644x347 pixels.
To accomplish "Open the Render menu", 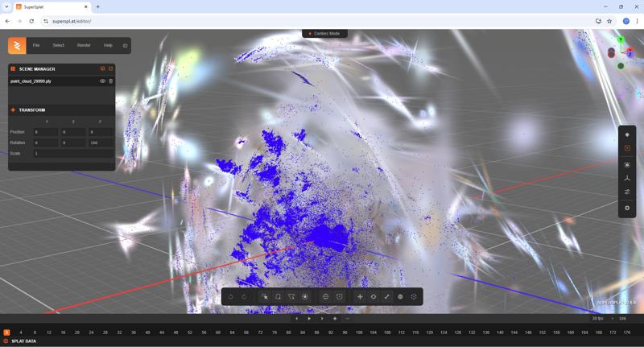I will pos(84,45).
